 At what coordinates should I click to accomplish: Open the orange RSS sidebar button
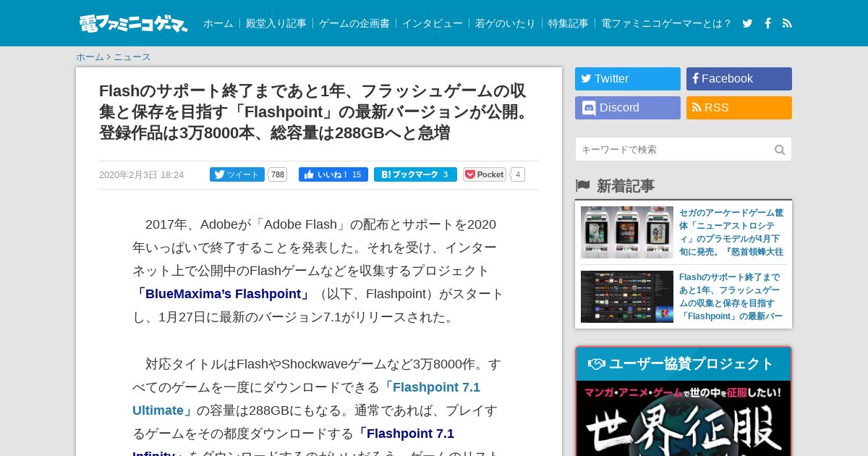739,108
